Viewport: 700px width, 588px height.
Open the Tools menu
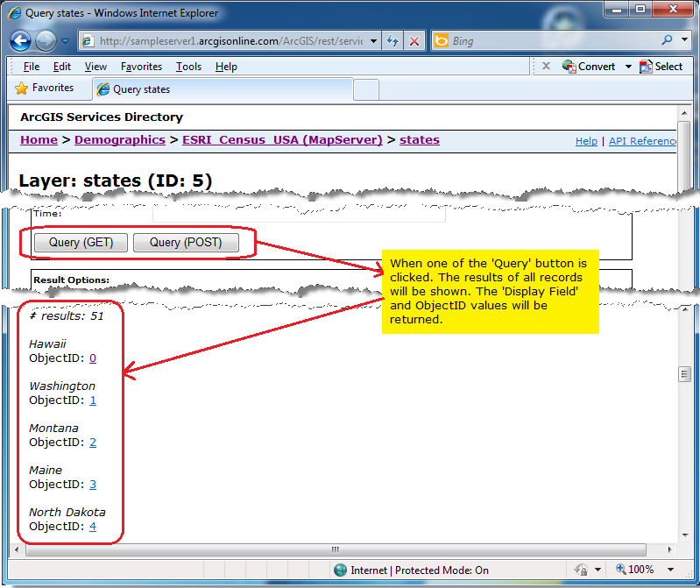(x=188, y=67)
